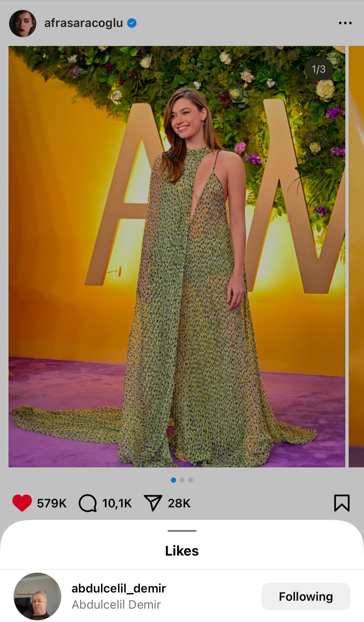Jump to the third carousel dot

(x=190, y=480)
